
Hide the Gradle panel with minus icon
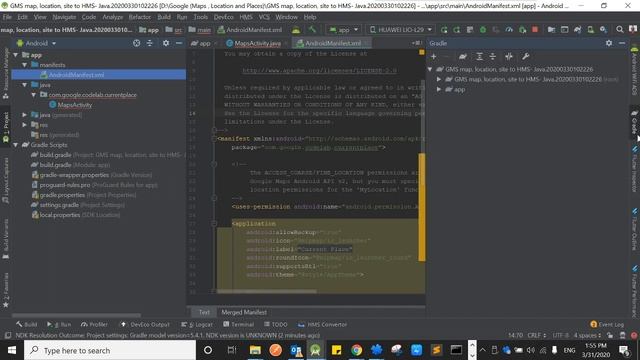pos(622,43)
